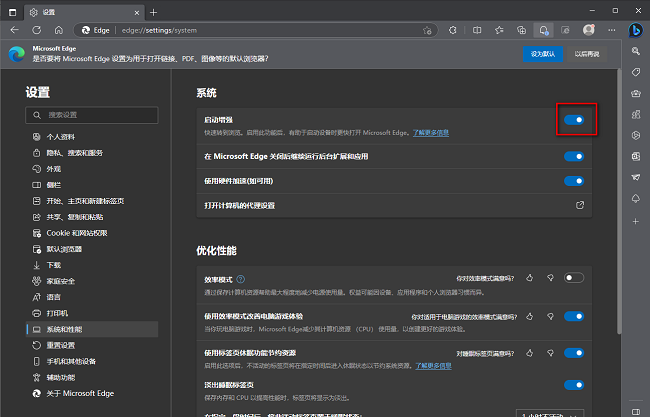Screen dimensions: 650x417
Task: Toggle 在 Microsoft Edge 关闭后继续运行后台扩展和应用
Action: pos(574,156)
